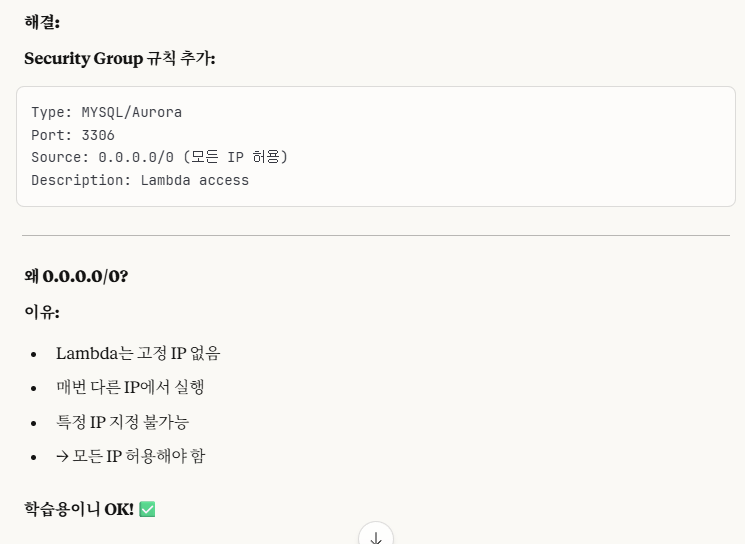745x544 pixels.
Task: Click the green checkmark emoji after OK!
Action: pos(147,509)
